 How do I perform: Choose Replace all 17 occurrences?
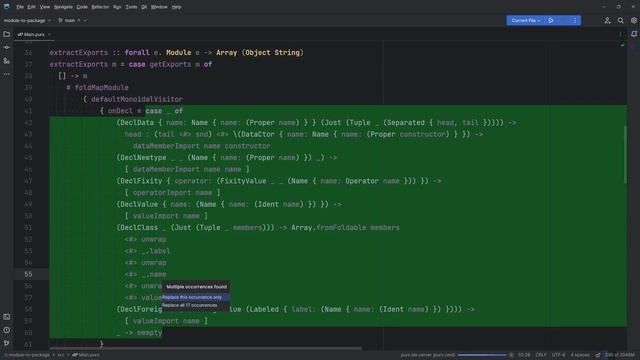point(196,305)
